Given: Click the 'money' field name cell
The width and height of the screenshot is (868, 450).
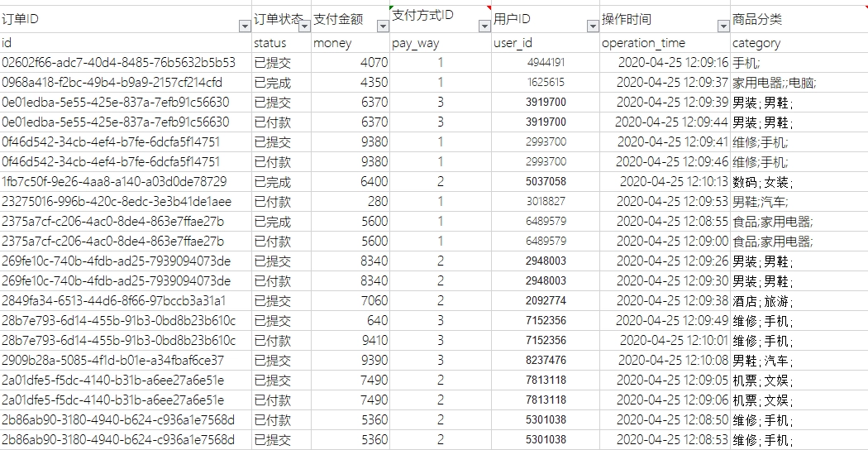Looking at the screenshot, I should coord(351,43).
